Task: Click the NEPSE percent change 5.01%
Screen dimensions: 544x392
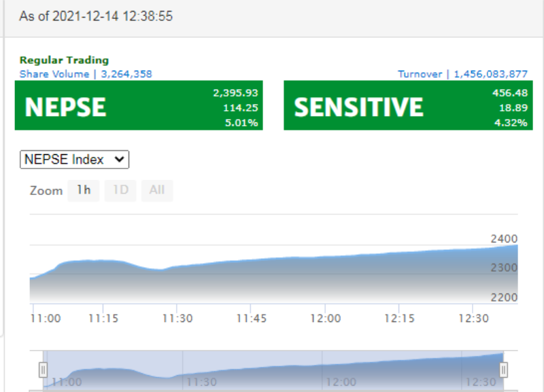Action: click(x=241, y=123)
